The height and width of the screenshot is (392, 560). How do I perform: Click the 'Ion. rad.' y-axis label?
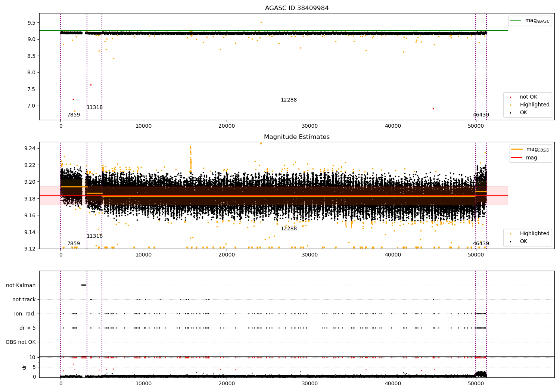[x=25, y=314]
